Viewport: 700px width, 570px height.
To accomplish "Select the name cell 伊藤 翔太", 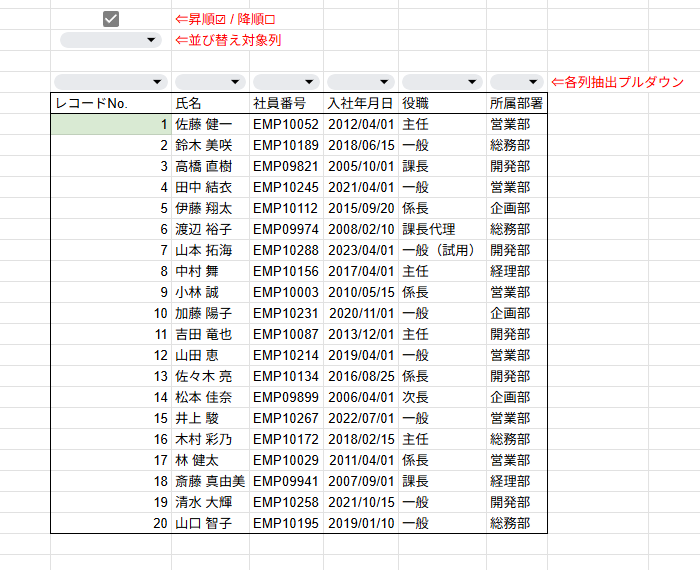I will (210, 208).
